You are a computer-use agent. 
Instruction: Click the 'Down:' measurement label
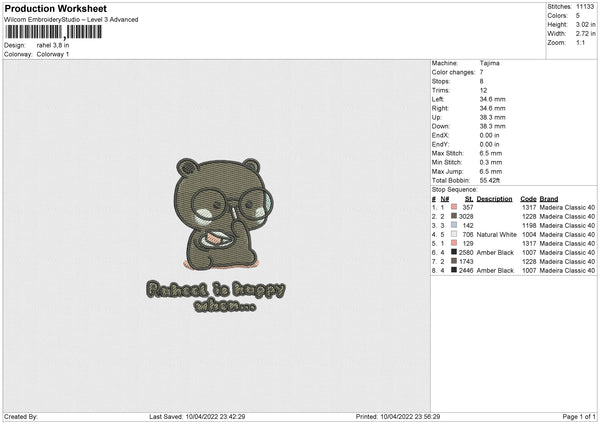click(x=441, y=126)
